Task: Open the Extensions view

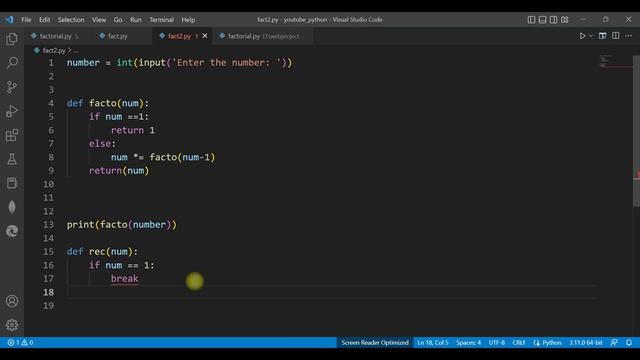Action: pos(12,135)
